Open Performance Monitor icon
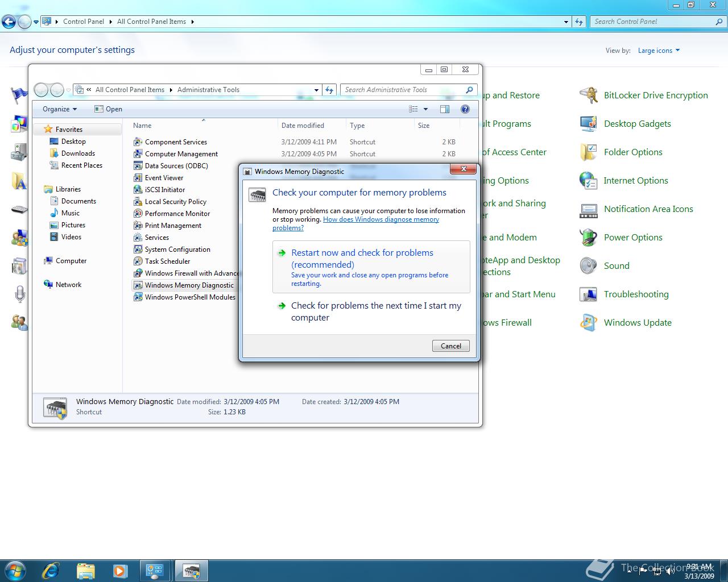This screenshot has height=582, width=728. (x=138, y=213)
